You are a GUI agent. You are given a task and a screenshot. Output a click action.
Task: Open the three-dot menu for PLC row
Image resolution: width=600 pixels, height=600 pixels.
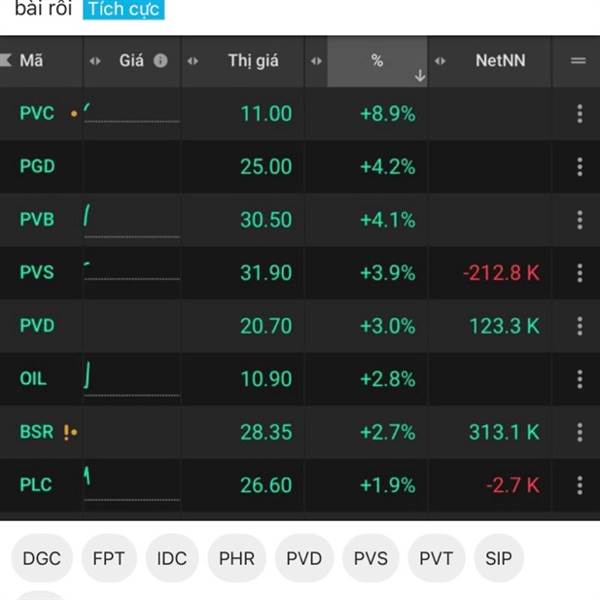point(579,485)
